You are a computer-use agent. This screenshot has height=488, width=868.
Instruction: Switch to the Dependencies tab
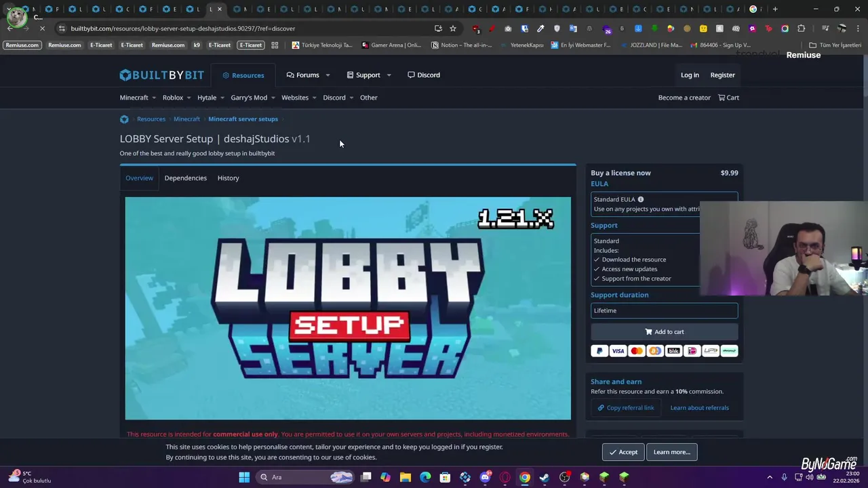coord(185,178)
